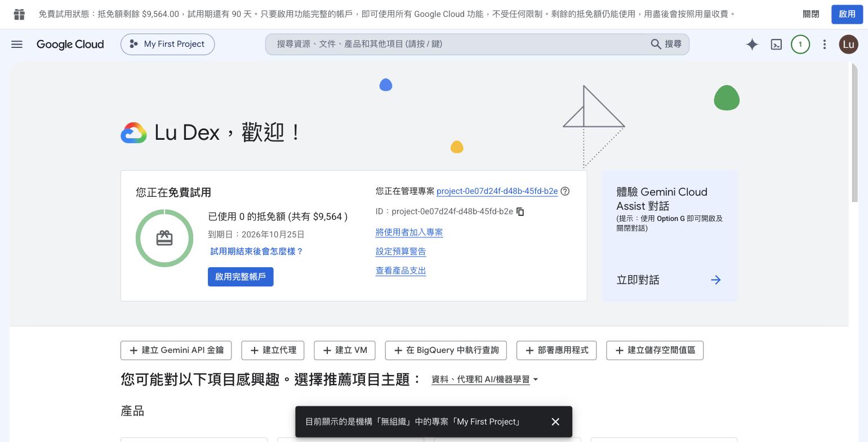
Task: Click the 關閉 button in trial banner
Action: pos(811,14)
